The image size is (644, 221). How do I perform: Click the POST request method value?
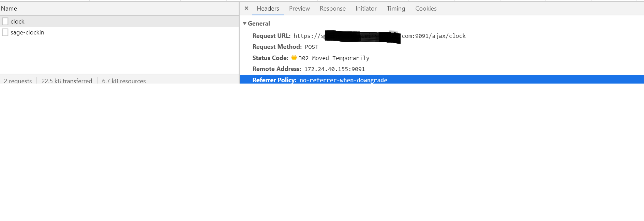[x=311, y=47]
